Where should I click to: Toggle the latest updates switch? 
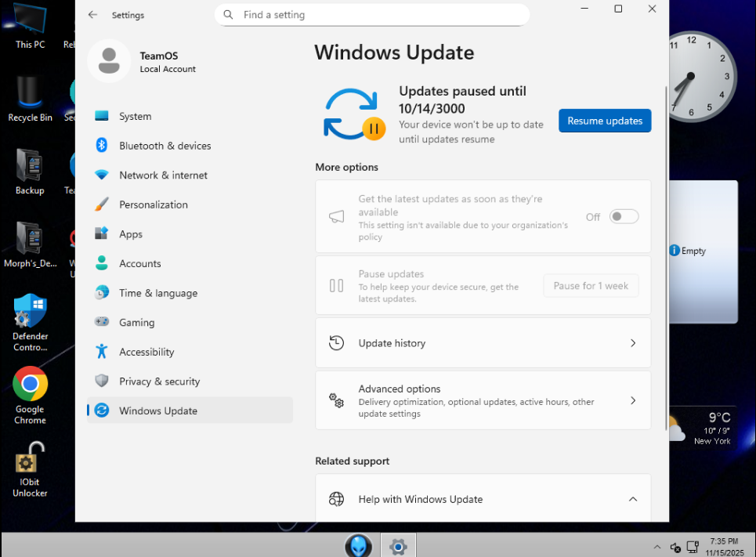[x=624, y=216]
